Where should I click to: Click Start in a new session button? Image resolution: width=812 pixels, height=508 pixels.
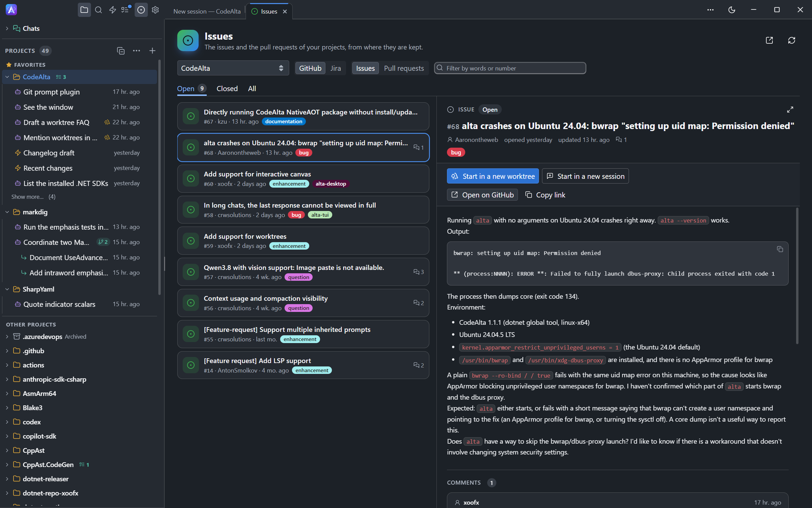585,176
